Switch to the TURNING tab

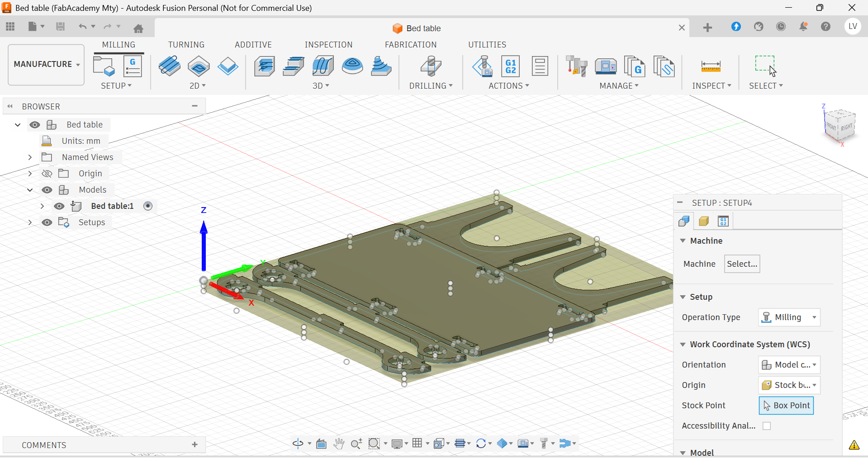[186, 45]
